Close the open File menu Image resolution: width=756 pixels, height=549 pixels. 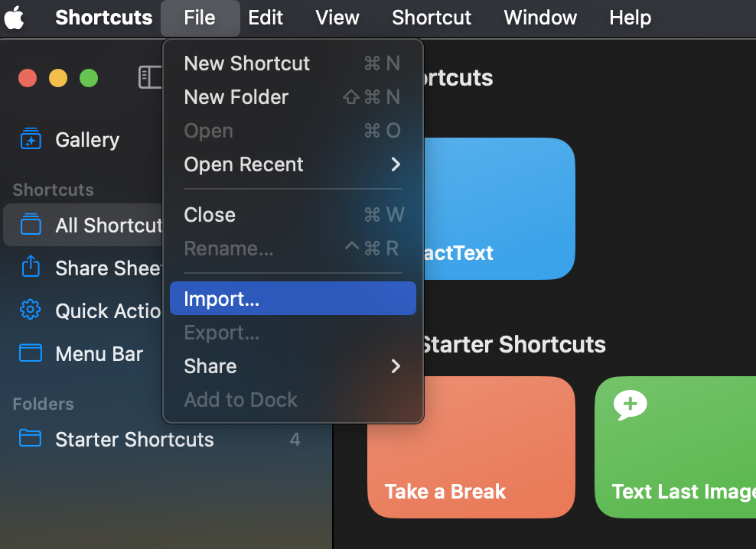[x=200, y=18]
